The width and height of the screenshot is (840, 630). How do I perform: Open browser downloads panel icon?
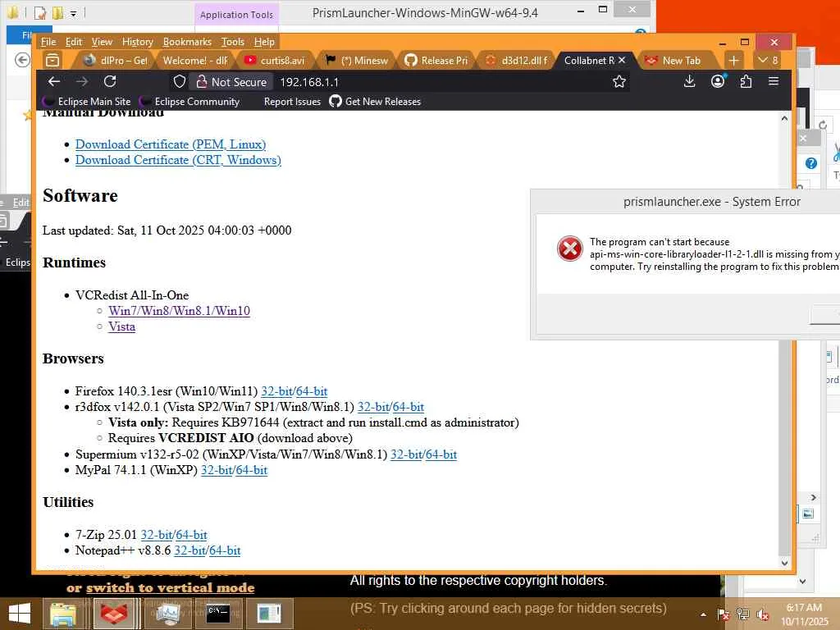pyautogui.click(x=689, y=81)
